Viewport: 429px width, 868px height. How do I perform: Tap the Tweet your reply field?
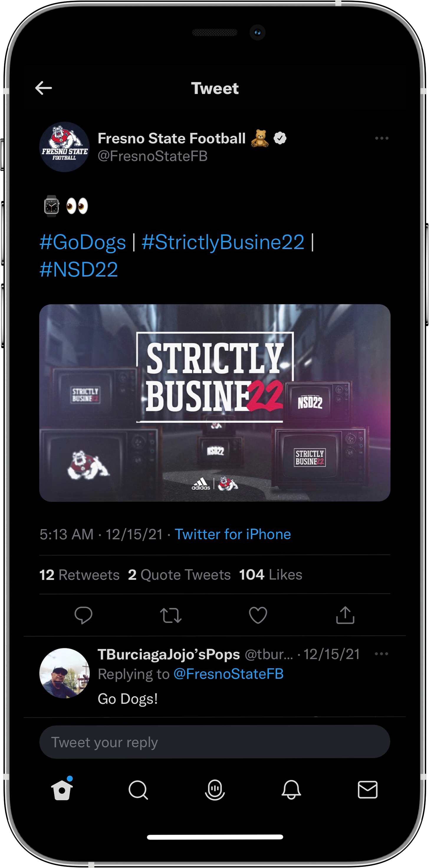[x=215, y=742]
